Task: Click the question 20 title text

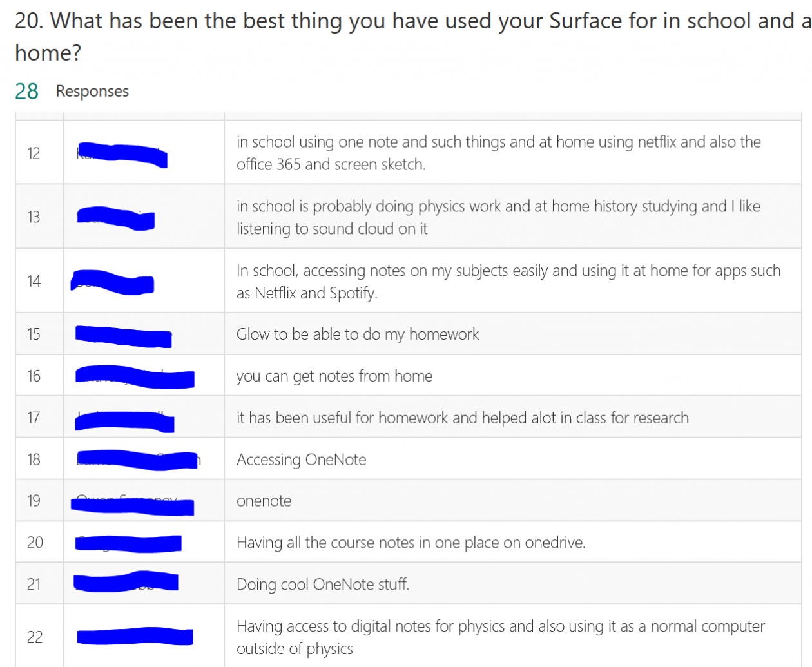Action: click(413, 36)
